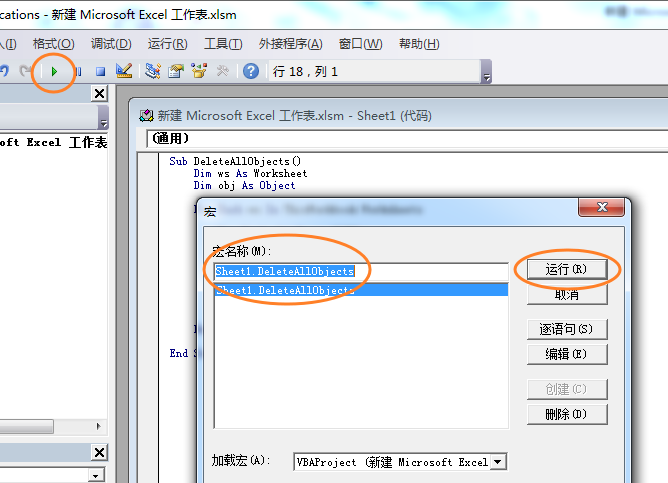Open the 调试(D) menu
The image size is (668, 483).
111,44
